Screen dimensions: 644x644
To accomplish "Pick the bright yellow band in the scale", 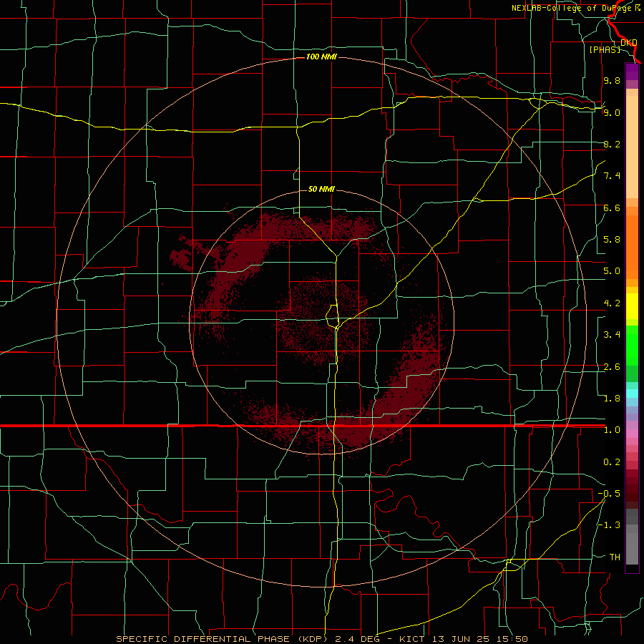I will [632, 306].
